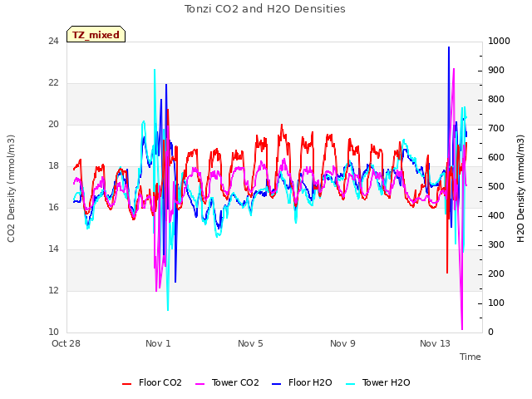The width and height of the screenshot is (532, 399).
Task: Click the 16 value on CO2 axis
Action: point(53,207)
